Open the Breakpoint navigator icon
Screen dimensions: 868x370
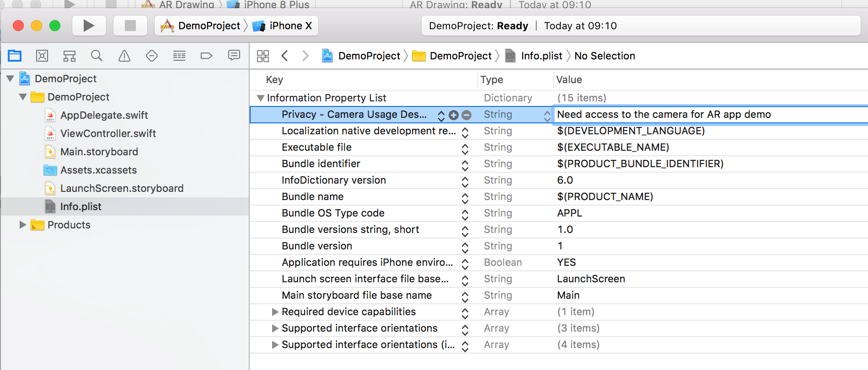[x=207, y=56]
